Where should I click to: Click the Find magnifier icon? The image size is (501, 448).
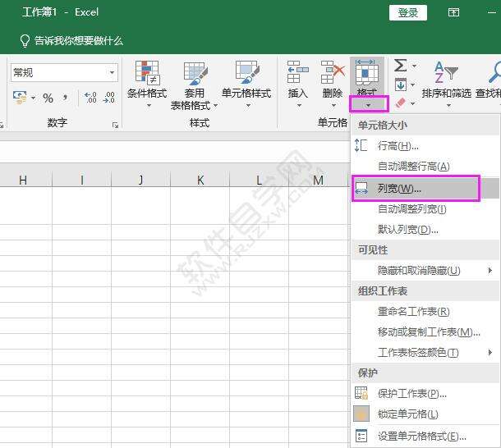click(494, 72)
